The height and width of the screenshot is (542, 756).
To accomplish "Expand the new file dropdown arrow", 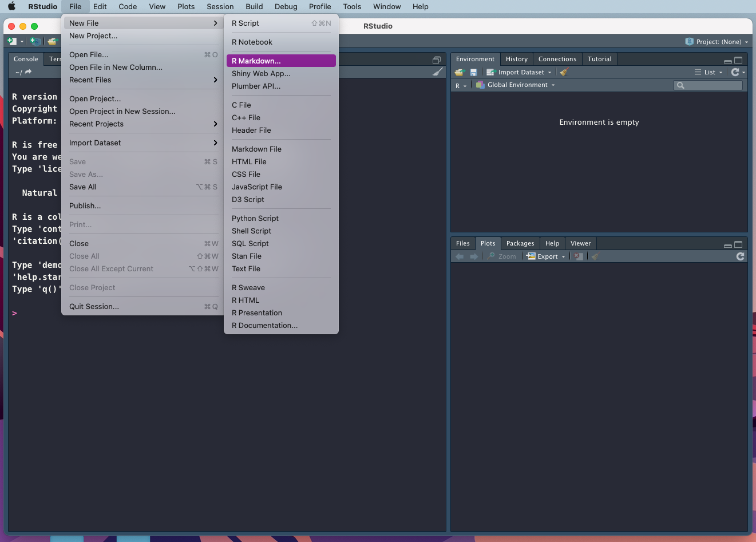I will [22, 41].
